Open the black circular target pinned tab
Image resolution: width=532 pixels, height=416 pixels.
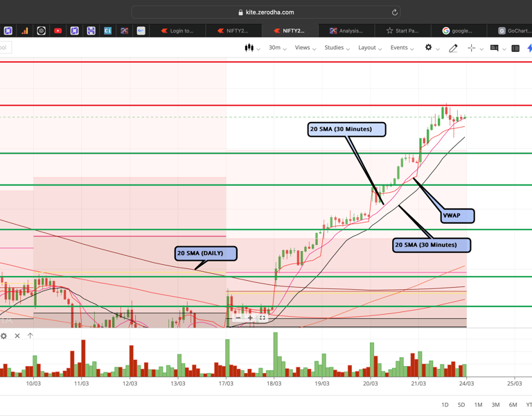point(42,31)
